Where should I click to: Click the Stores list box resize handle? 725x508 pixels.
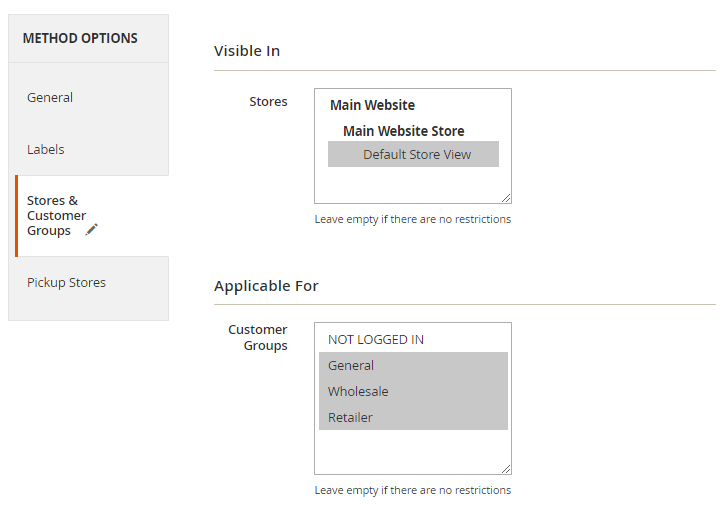click(506, 198)
